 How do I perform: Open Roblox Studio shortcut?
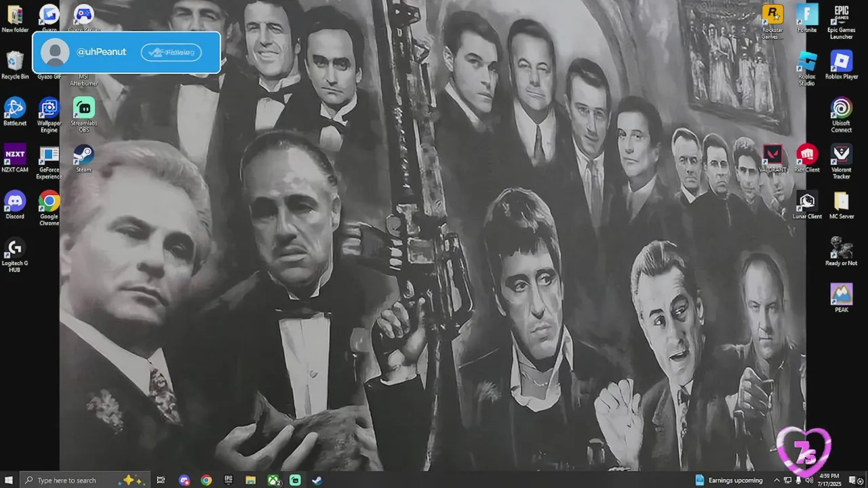pyautogui.click(x=807, y=68)
